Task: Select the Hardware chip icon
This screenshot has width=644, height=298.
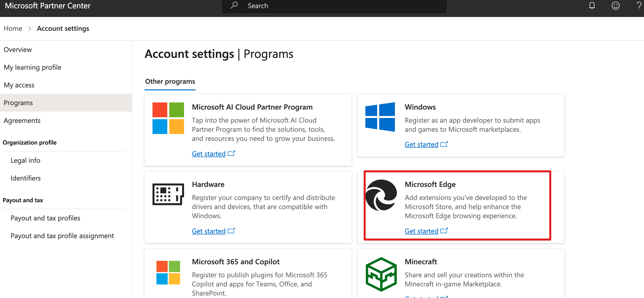Action: tap(168, 194)
